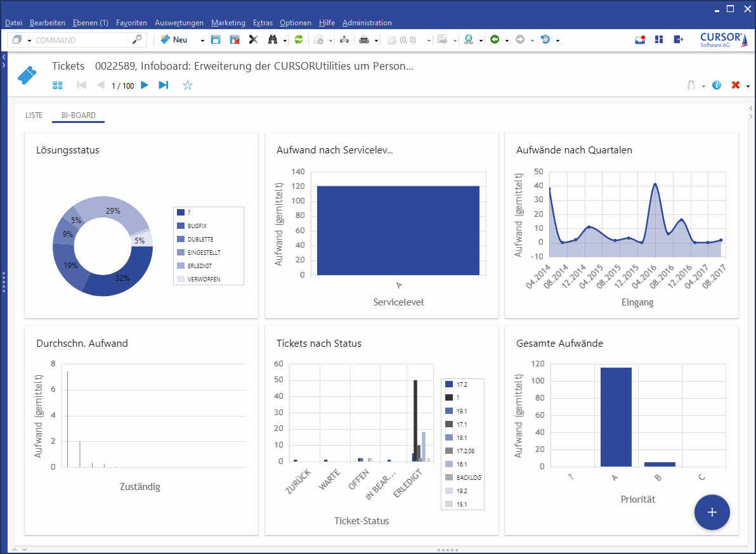Click the save (floppy disk) toolbar icon
Screen dimensions: 756x554
pyautogui.click(x=216, y=40)
